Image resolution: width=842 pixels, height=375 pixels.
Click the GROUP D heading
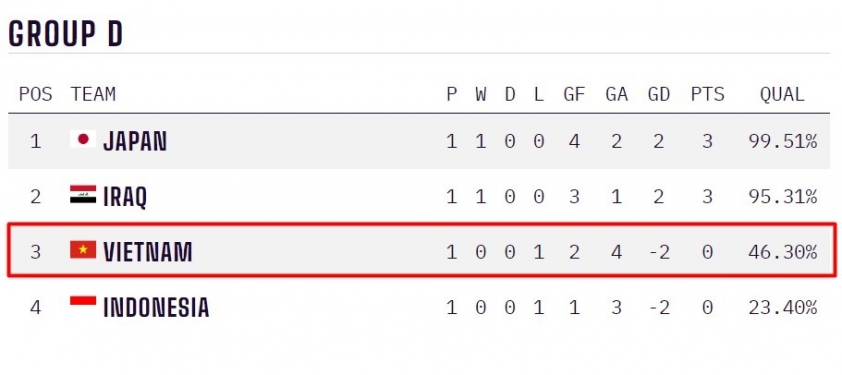[66, 33]
